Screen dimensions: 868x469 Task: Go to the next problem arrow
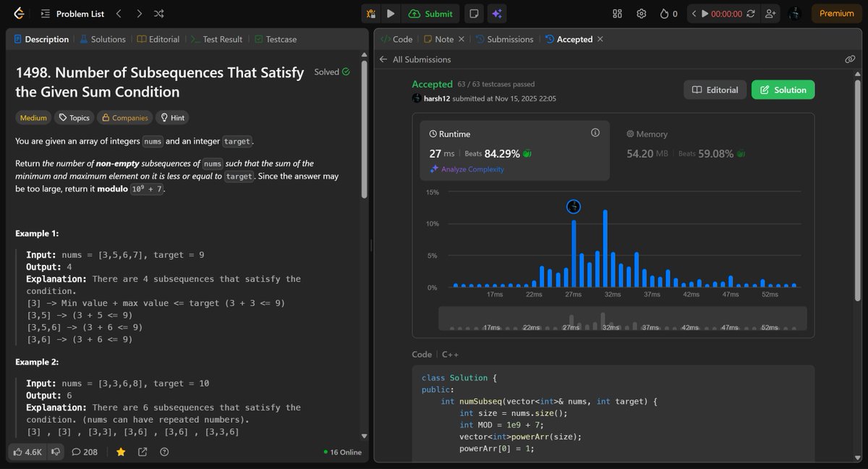[x=139, y=13]
